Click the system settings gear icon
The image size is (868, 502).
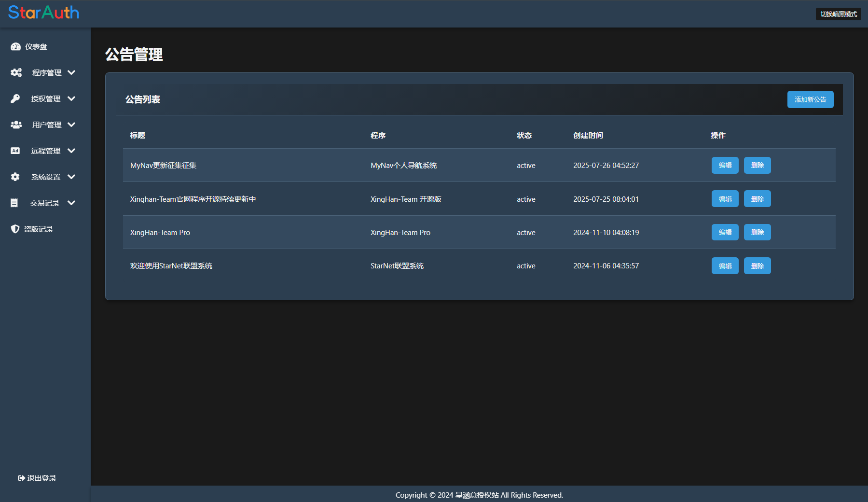tap(15, 177)
